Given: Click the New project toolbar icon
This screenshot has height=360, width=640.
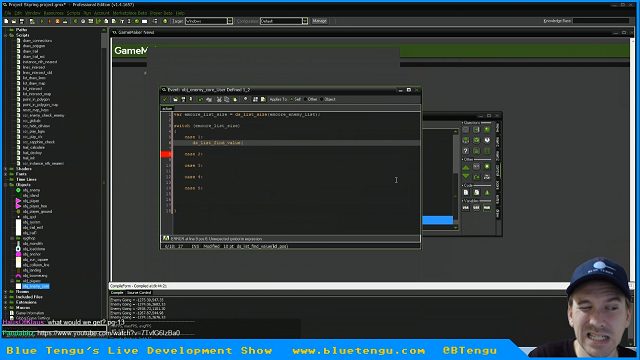Looking at the screenshot, I should 6,21.
